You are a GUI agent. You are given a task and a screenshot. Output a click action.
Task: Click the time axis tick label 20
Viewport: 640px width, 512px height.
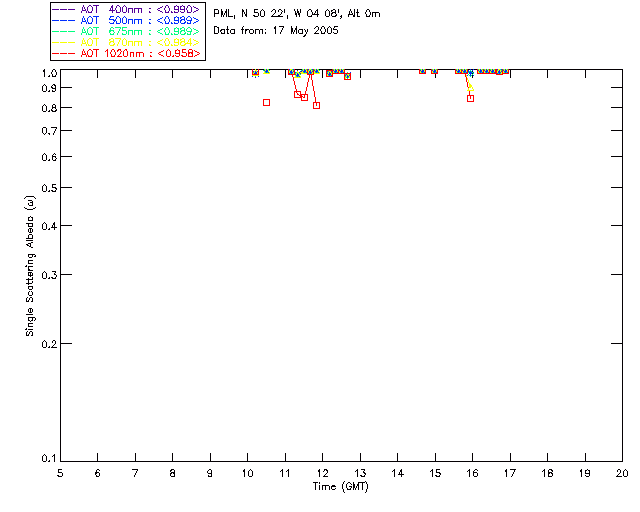coord(622,473)
